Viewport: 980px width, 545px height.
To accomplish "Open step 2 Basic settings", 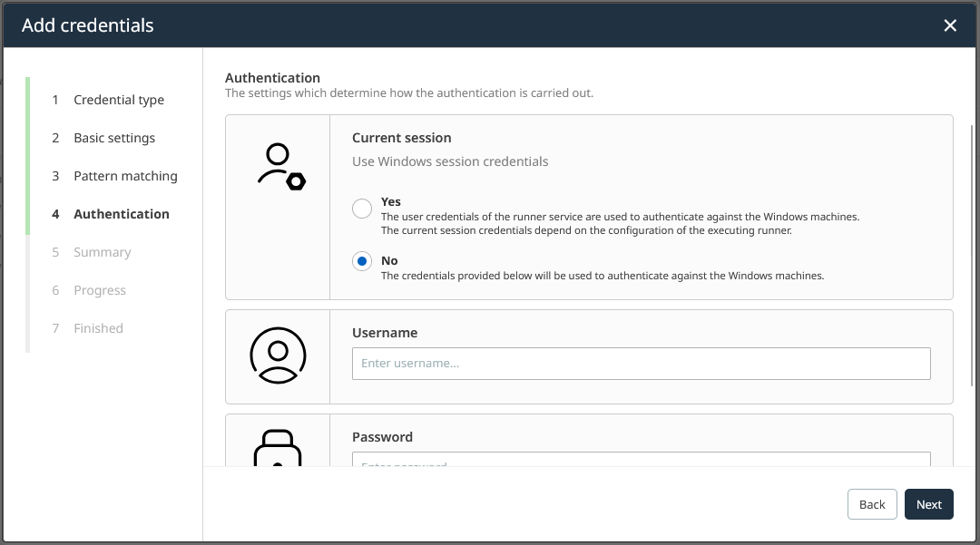I will click(x=113, y=138).
